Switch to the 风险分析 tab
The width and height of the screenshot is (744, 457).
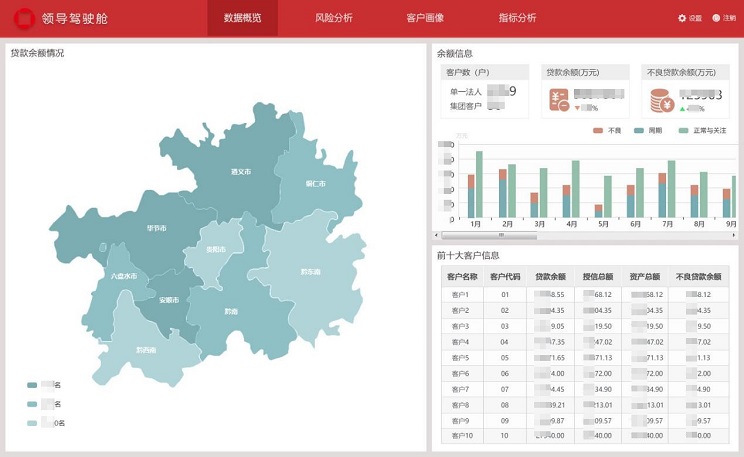coord(333,18)
